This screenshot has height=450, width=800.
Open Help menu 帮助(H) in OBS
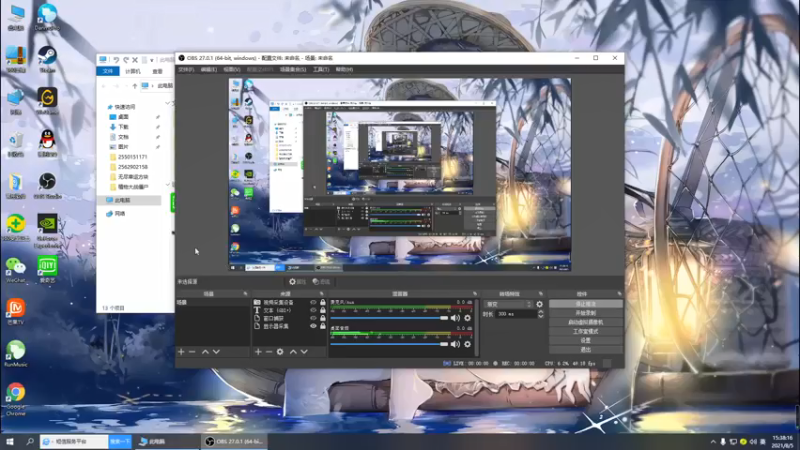pyautogui.click(x=344, y=69)
